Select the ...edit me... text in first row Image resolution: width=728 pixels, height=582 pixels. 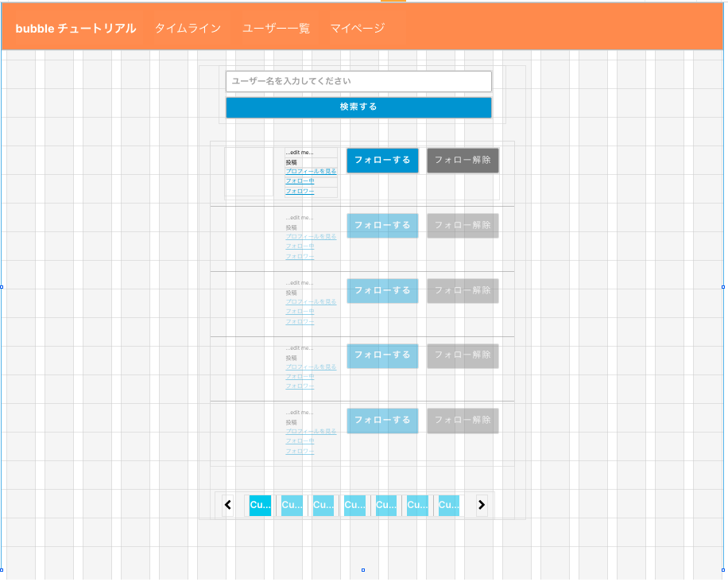pos(300,153)
